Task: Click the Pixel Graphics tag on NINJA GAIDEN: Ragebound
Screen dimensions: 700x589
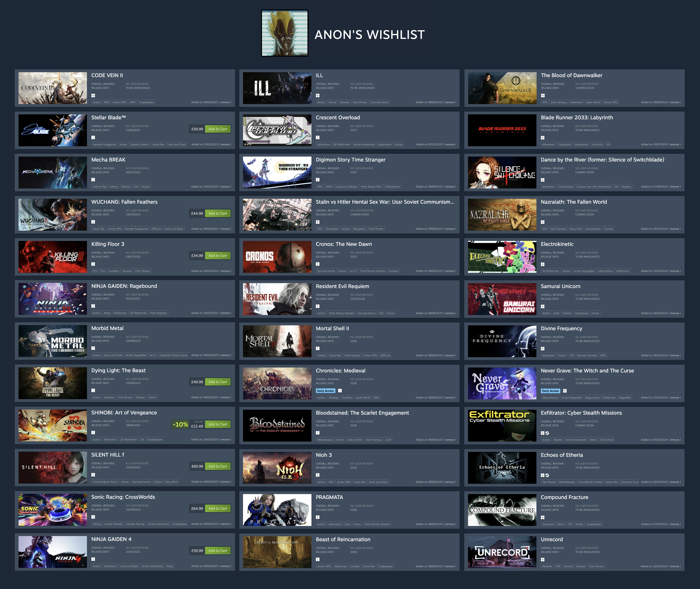Action: 159,313
